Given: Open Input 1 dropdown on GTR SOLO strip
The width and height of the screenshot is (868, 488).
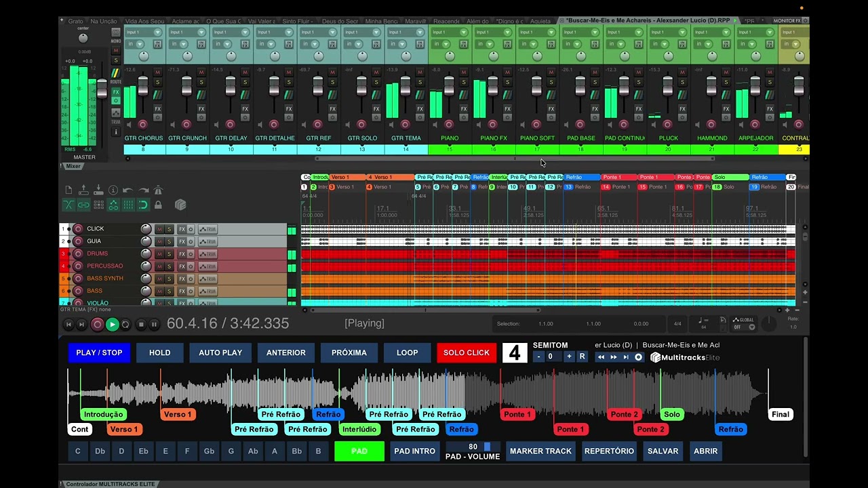Looking at the screenshot, I should click(x=361, y=32).
